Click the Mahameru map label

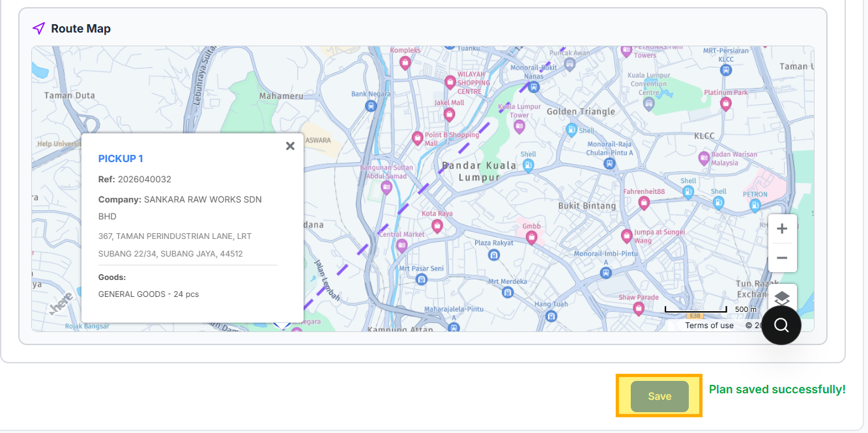click(282, 96)
